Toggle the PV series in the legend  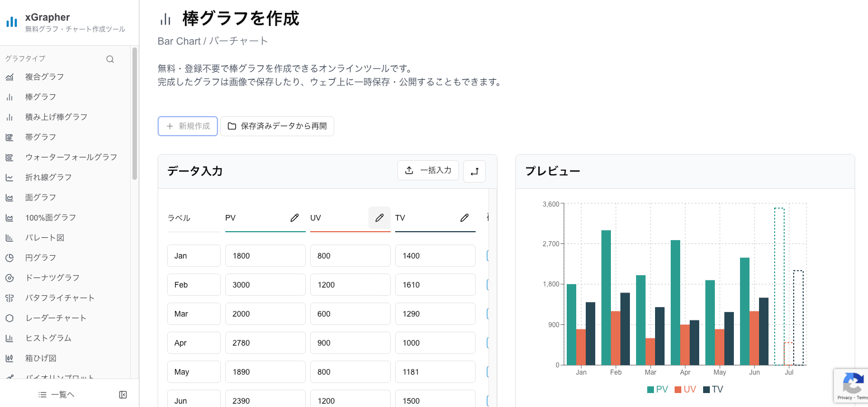point(658,389)
